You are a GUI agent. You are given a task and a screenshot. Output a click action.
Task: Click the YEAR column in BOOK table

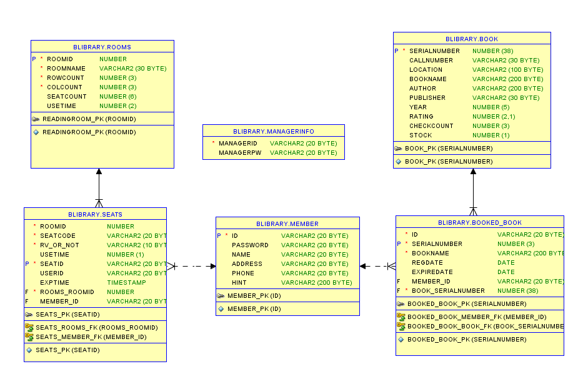tap(418, 107)
